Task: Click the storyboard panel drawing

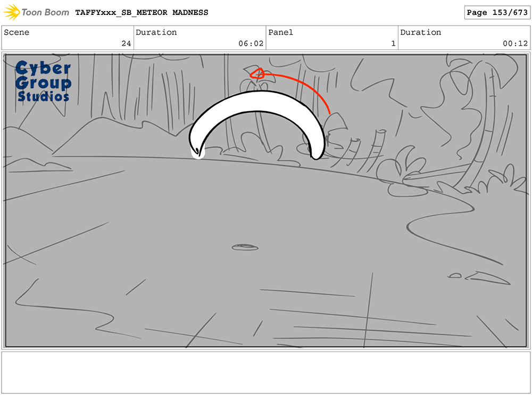Action: pos(266,200)
